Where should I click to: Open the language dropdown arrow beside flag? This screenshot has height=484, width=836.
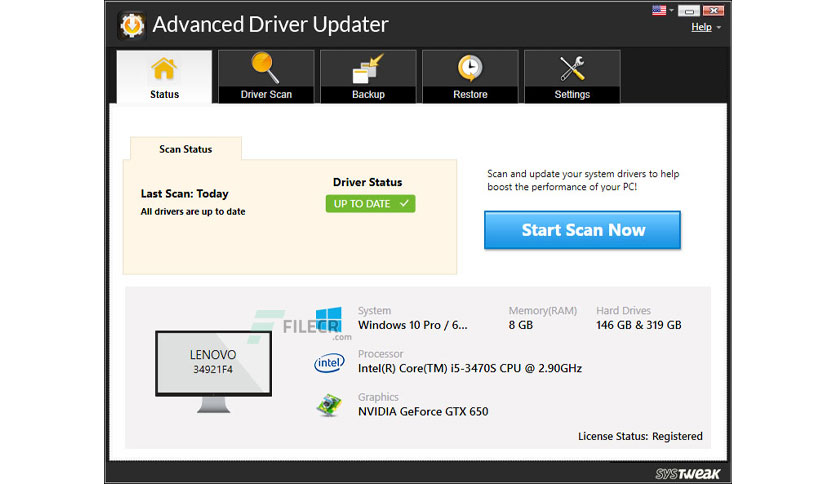(x=671, y=10)
